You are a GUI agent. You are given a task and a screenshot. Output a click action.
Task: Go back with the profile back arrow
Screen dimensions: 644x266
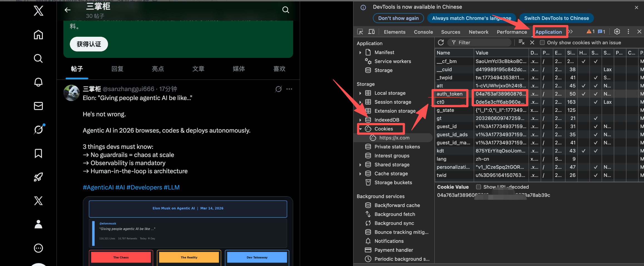click(68, 10)
